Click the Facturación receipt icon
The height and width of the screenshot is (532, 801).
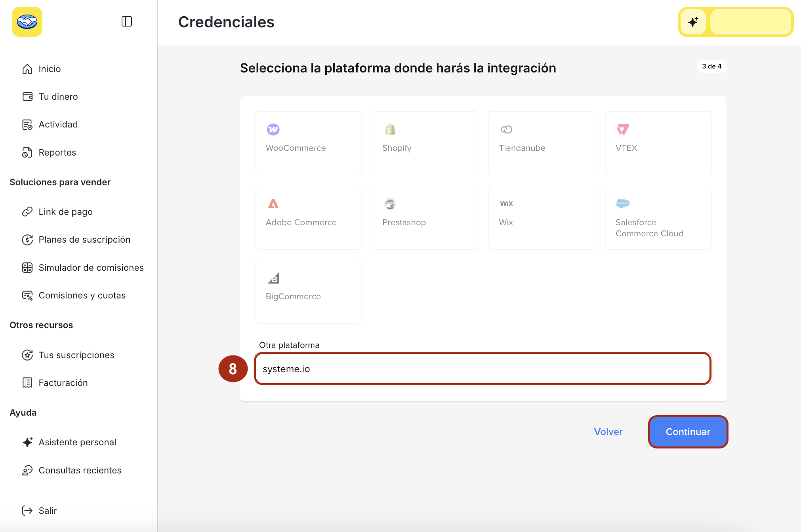(27, 383)
